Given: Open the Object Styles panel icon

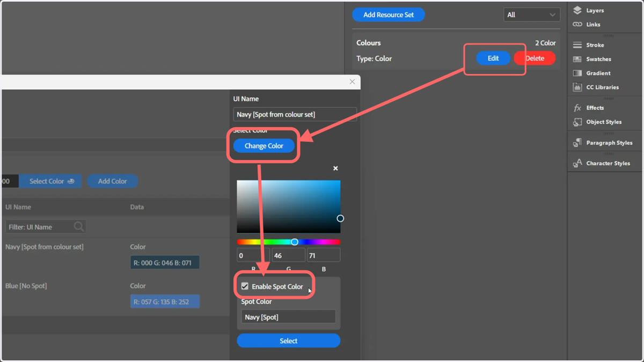Looking at the screenshot, I should pyautogui.click(x=577, y=122).
